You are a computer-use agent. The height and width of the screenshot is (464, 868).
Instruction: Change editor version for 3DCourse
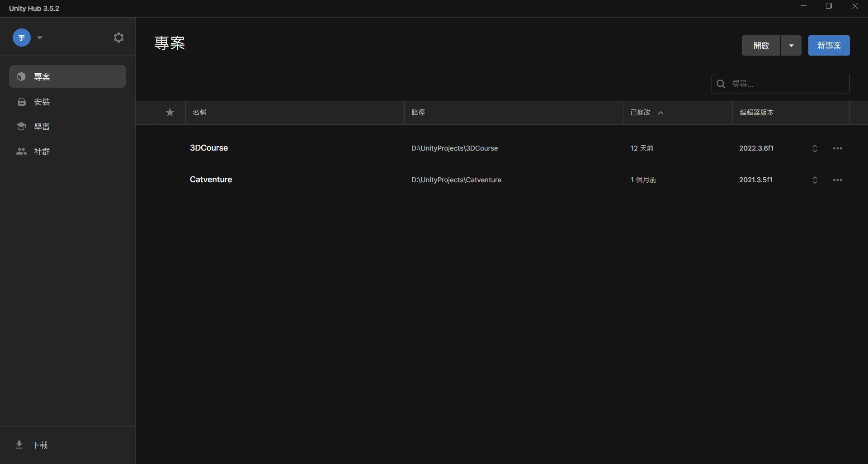pos(815,148)
